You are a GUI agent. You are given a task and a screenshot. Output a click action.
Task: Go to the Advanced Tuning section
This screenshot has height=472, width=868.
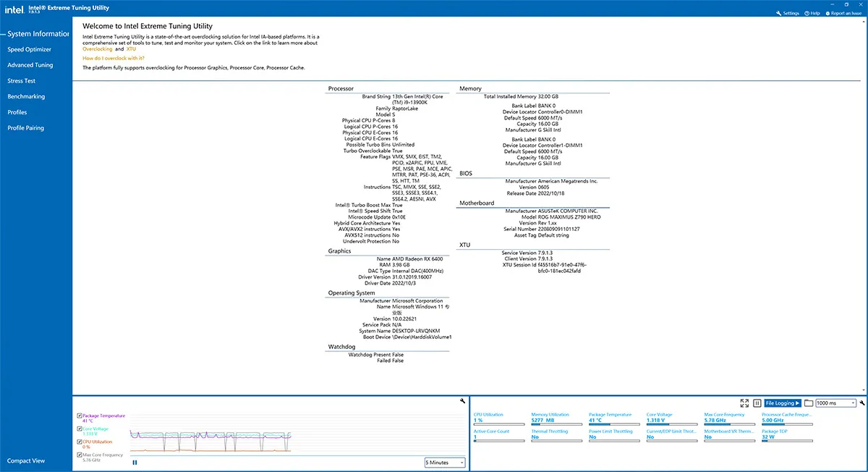click(30, 65)
